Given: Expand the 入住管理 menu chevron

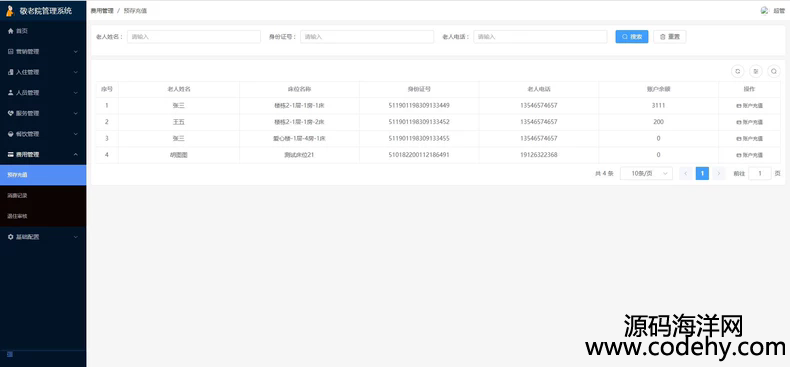Looking at the screenshot, I should pyautogui.click(x=76, y=72).
